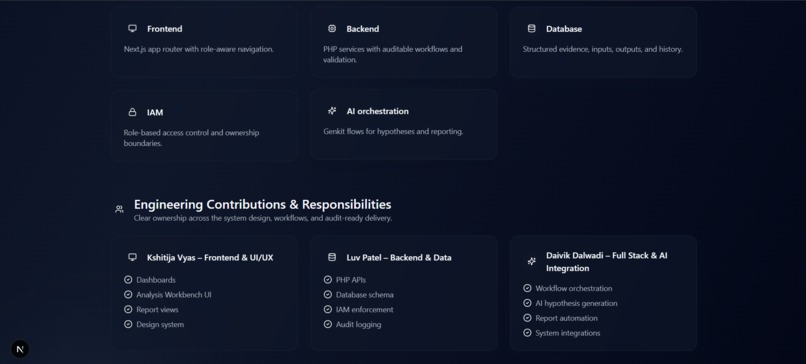Select the AI orchestration card title

(378, 111)
